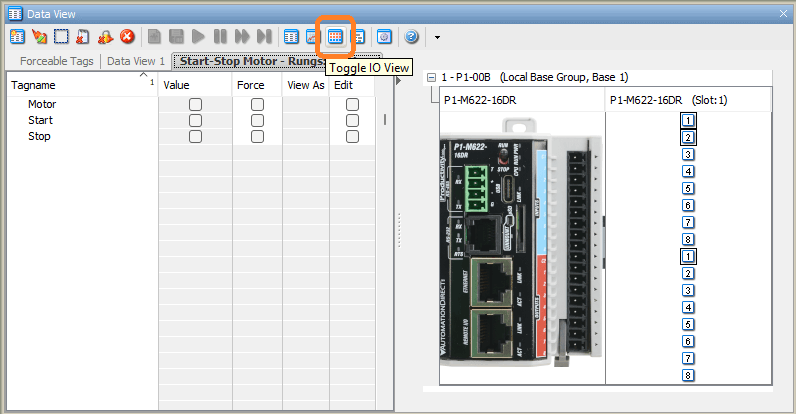The width and height of the screenshot is (796, 414).
Task: Open the help question mark icon
Action: point(411,37)
